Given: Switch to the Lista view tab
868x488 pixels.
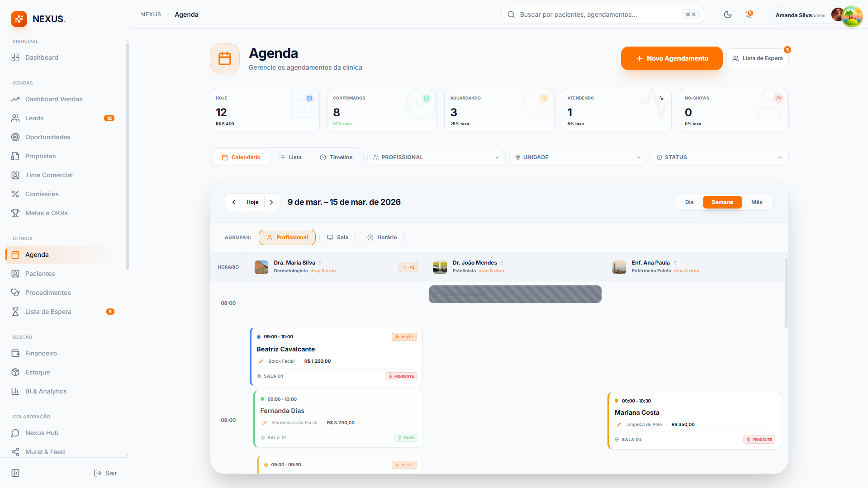Looking at the screenshot, I should pyautogui.click(x=290, y=157).
